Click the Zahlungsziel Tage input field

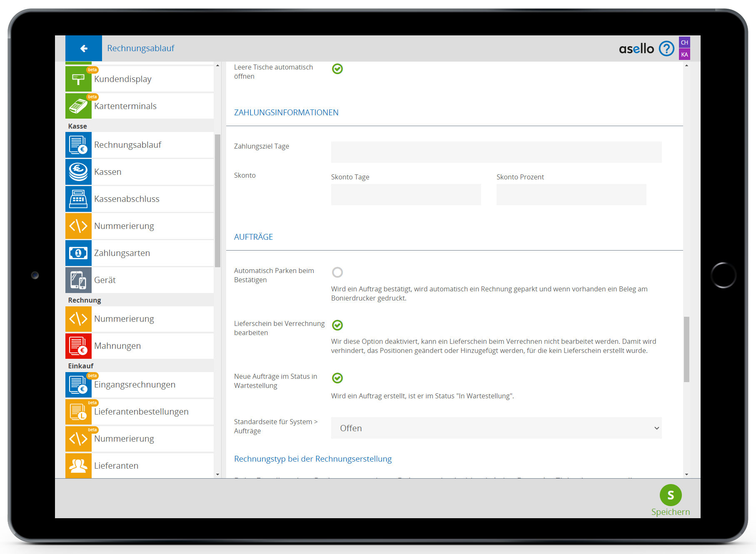[x=496, y=152]
